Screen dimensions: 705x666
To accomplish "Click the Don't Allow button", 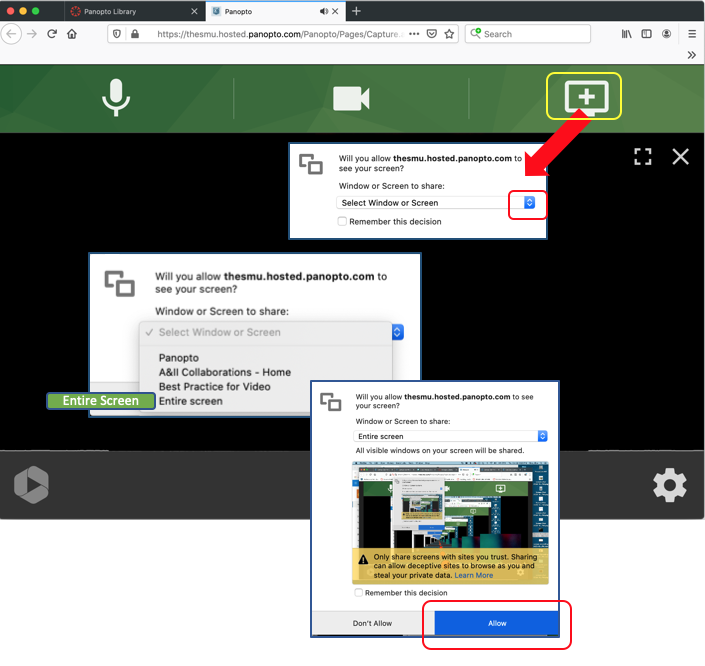I will tap(372, 623).
